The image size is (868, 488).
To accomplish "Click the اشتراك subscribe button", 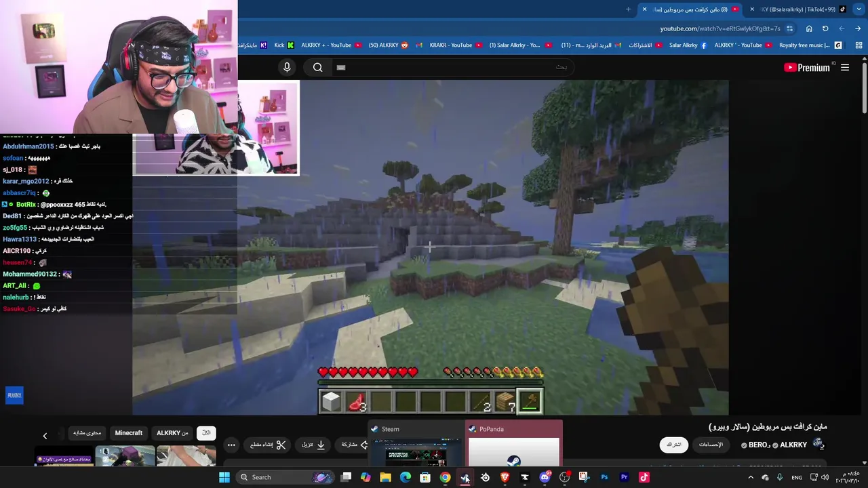I will tap(674, 445).
